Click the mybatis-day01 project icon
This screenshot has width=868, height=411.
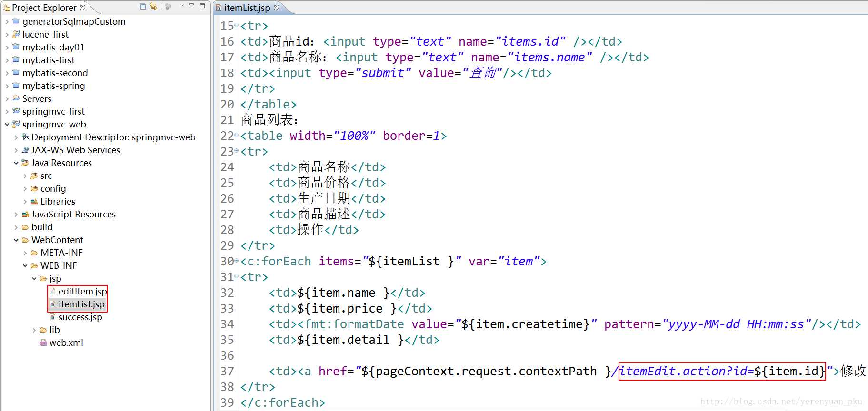click(x=16, y=47)
